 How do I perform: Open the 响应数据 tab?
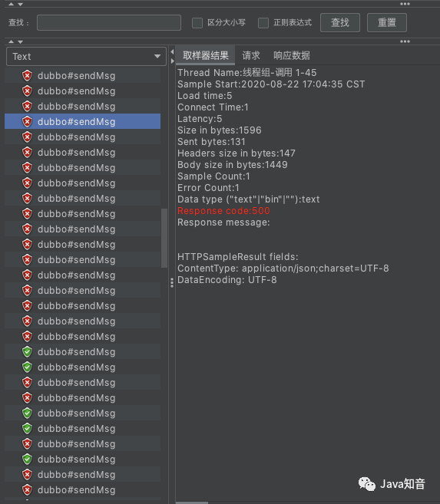pyautogui.click(x=292, y=55)
